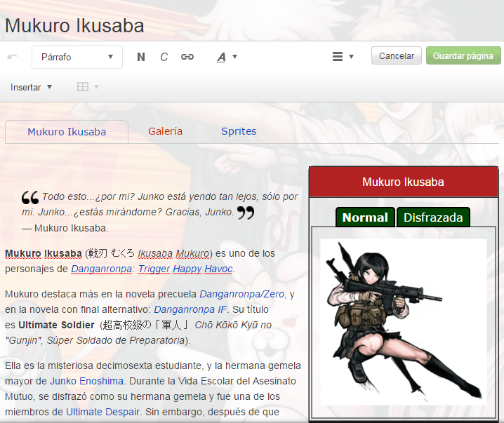Click the undo arrow icon

coord(13,57)
